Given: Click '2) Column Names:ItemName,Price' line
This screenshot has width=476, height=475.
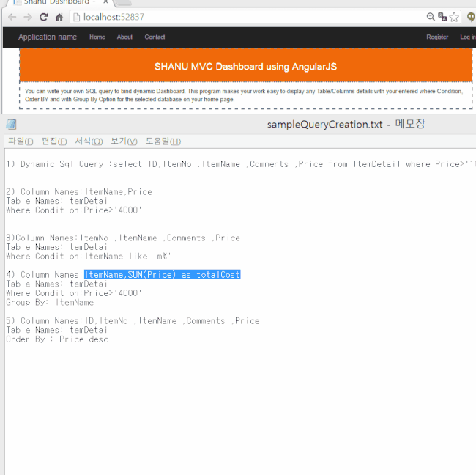Looking at the screenshot, I should (x=79, y=192).
